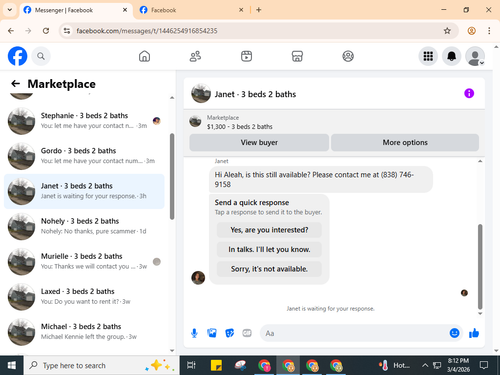Open the account profile menu
This screenshot has width=500, height=375.
tap(475, 56)
